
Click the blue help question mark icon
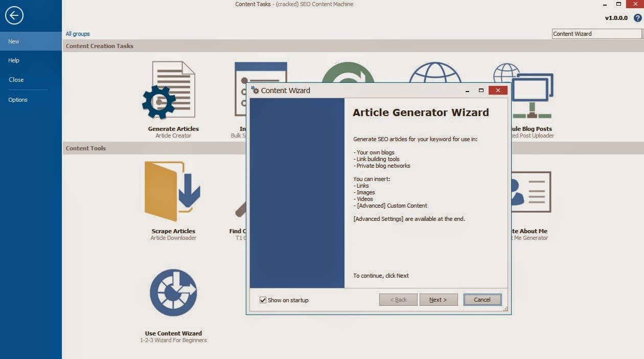(637, 18)
